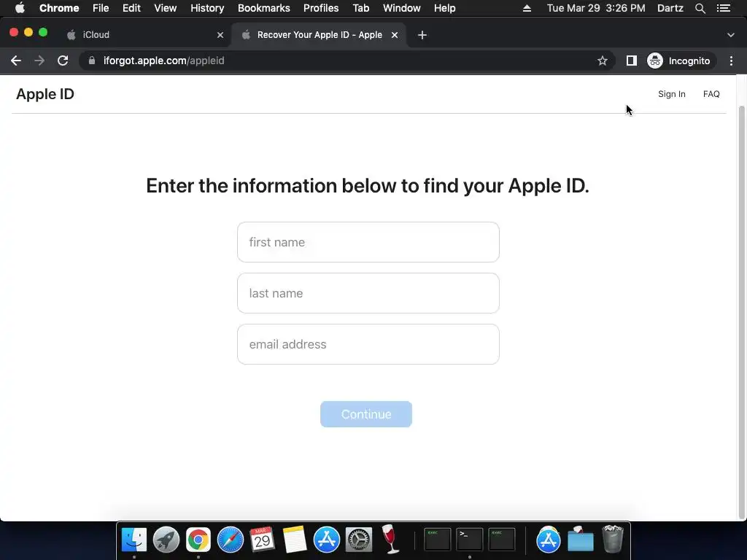Open App Store next to Notes in dock
747x560 pixels.
pos(327,540)
